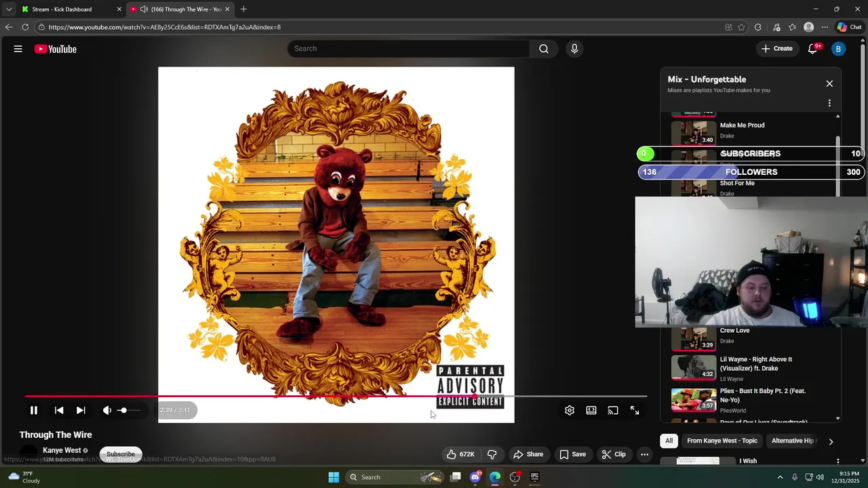Image resolution: width=868 pixels, height=488 pixels.
Task: Open account avatar menu
Action: pyautogui.click(x=838, y=49)
